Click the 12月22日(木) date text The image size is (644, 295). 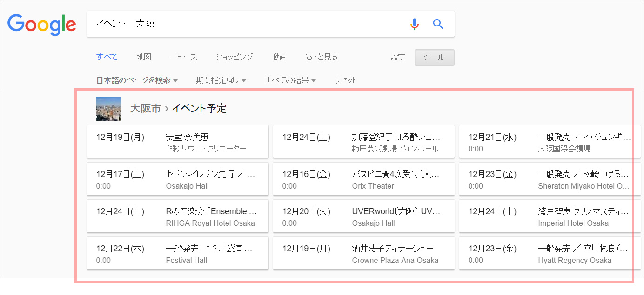[120, 249]
